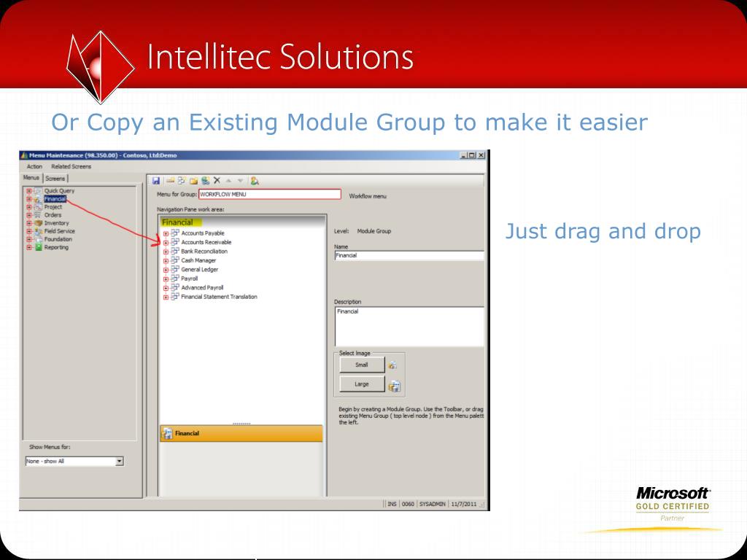The width and height of the screenshot is (747, 560).
Task: Expand the Payroll node in the navigation pane
Action: coord(166,279)
